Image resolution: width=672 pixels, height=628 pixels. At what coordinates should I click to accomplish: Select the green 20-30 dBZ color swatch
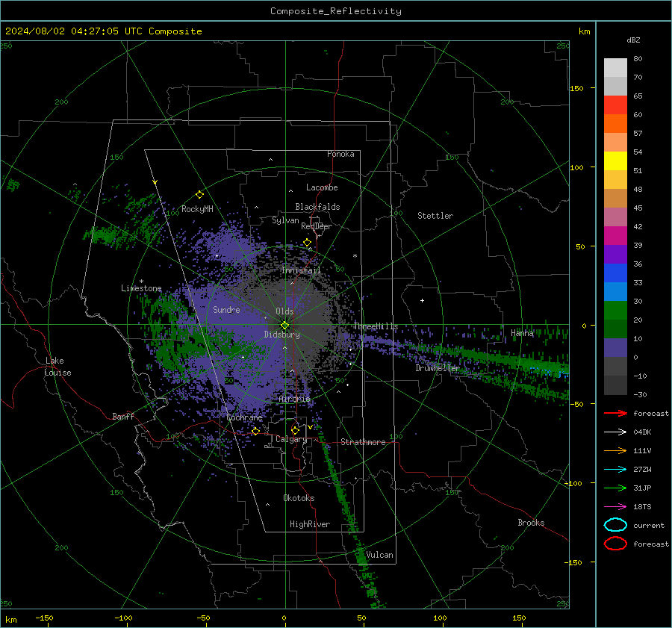(x=615, y=311)
